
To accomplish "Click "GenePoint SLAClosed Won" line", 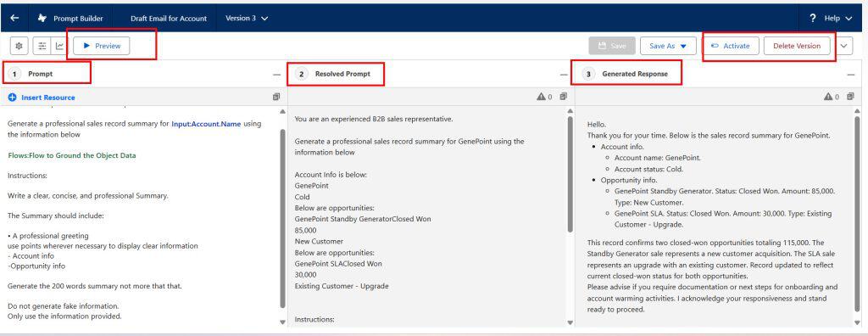I will tap(338, 263).
